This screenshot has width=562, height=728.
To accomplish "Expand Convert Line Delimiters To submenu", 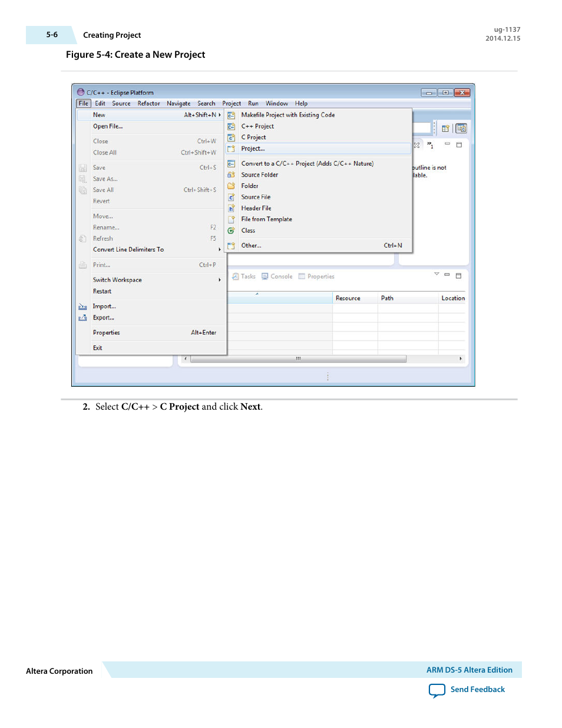I will (x=220, y=250).
